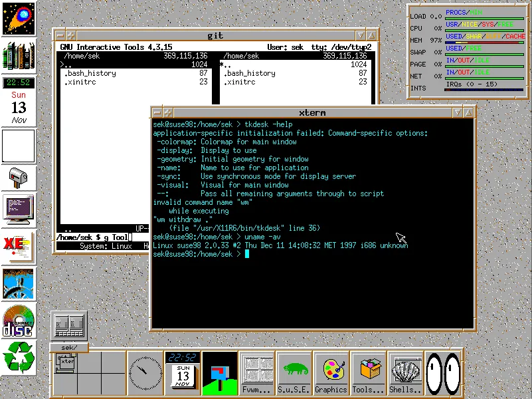Open the git window's title bar dropdown arrow
This screenshot has height=399, width=532.
359,35
